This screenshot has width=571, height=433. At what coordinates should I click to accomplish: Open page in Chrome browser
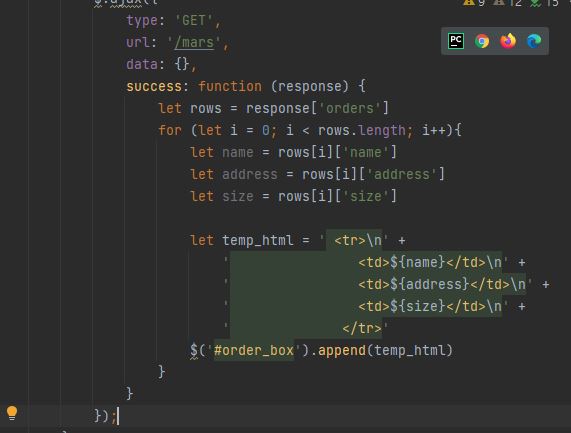[482, 41]
